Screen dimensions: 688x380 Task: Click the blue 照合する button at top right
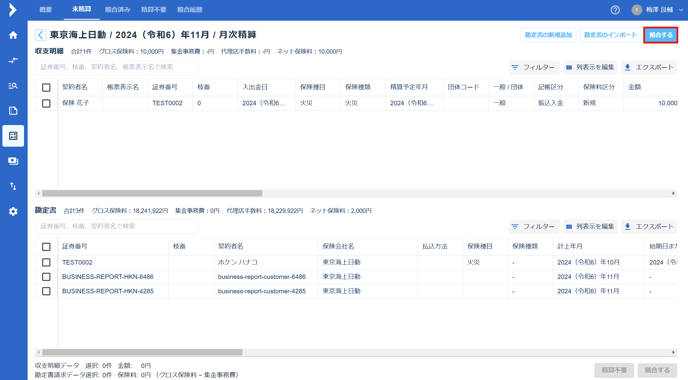tap(661, 35)
